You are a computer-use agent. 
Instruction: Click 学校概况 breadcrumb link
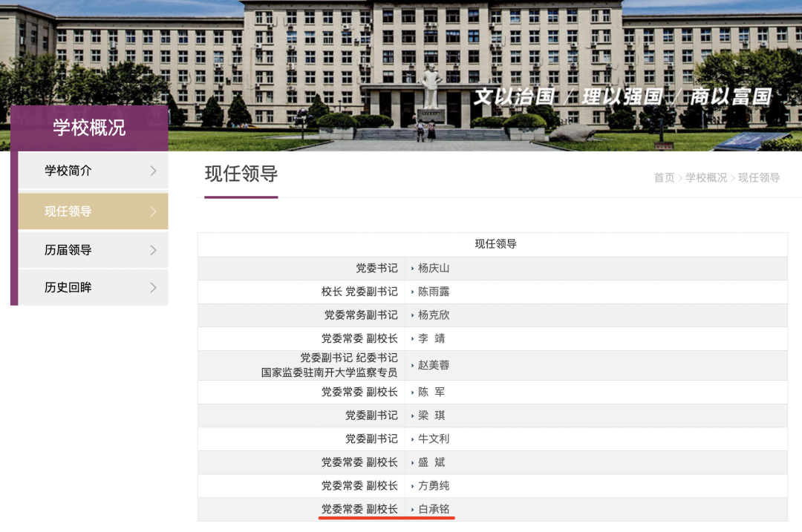pos(706,177)
